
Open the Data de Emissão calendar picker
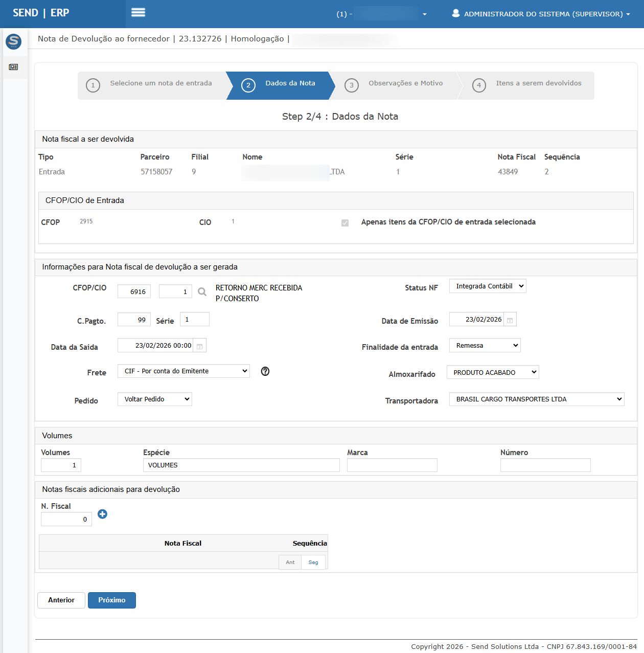(510, 320)
